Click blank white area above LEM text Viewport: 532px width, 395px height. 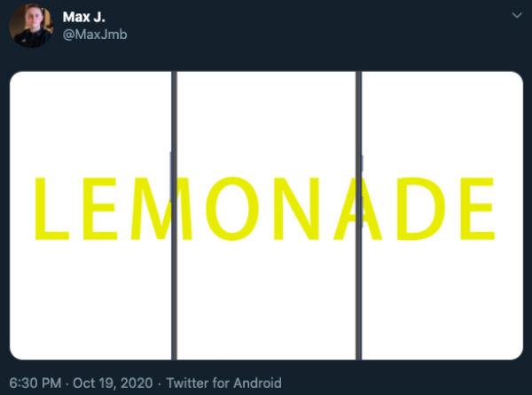90,122
